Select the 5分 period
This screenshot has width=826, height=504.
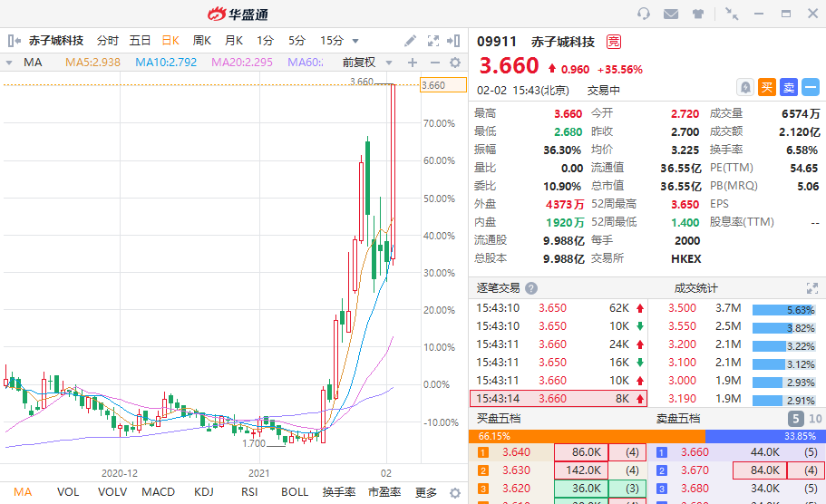[x=296, y=41]
